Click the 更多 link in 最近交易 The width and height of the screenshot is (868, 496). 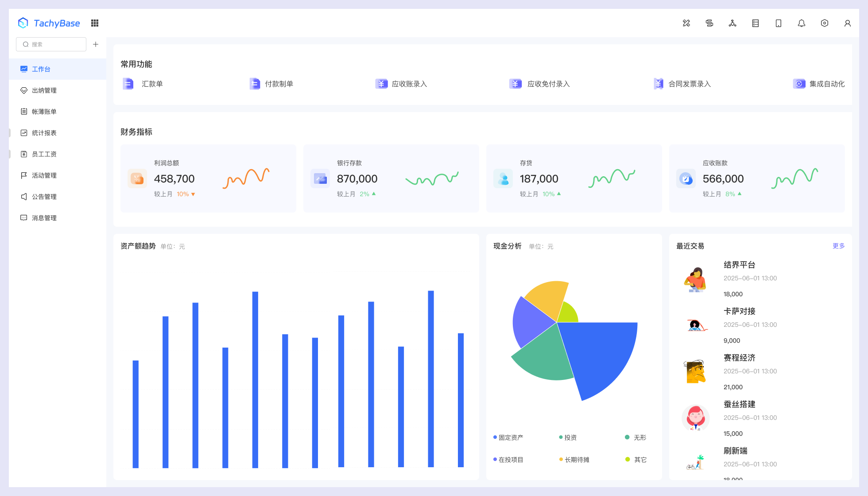(x=839, y=246)
